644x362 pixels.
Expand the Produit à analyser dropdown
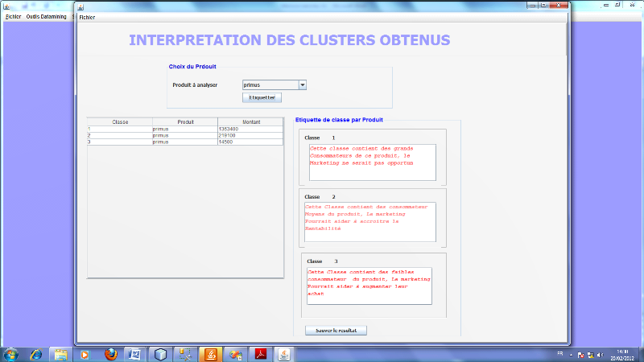coord(303,84)
